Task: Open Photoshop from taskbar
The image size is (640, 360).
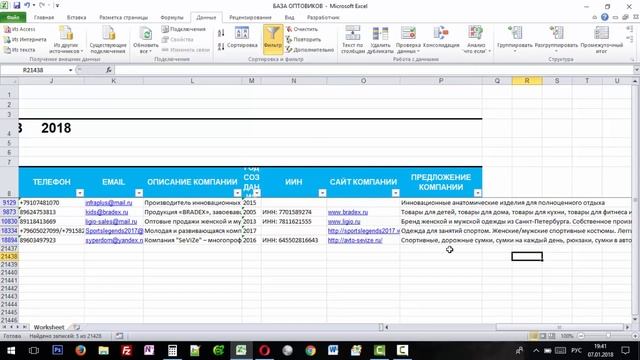Action: [x=58, y=350]
